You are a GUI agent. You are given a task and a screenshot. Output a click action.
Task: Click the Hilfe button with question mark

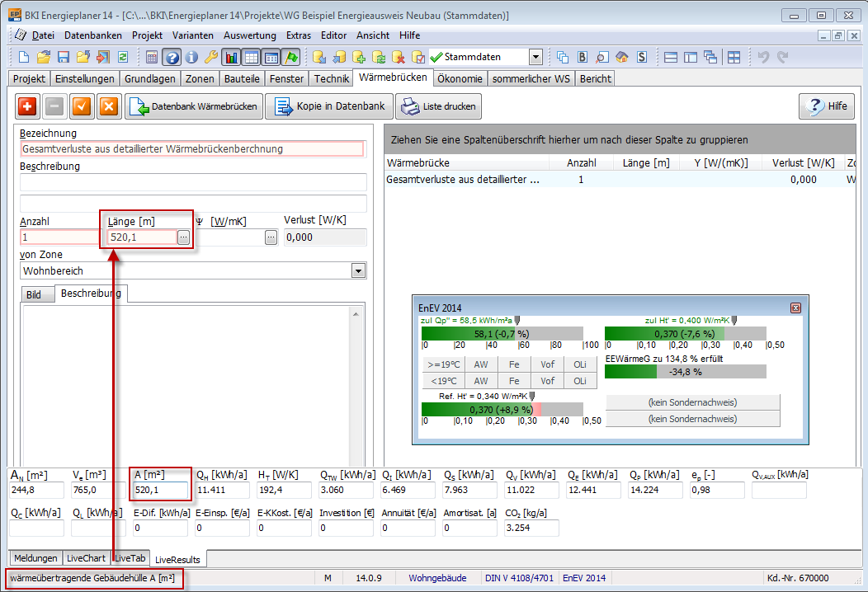click(x=827, y=106)
